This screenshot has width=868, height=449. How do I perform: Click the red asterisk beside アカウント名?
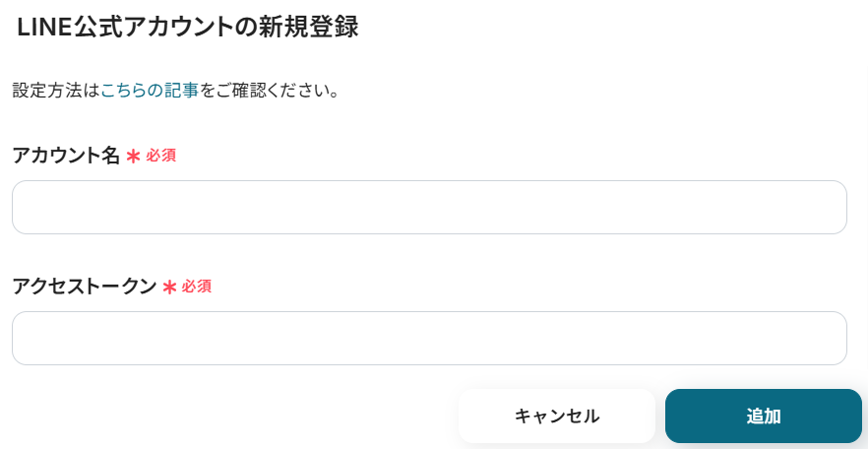tap(133, 157)
